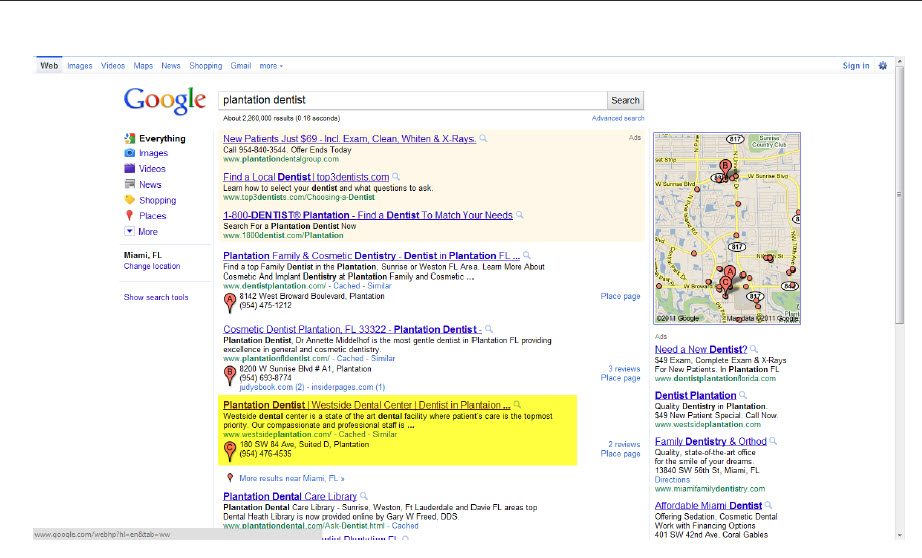Expand Show search tools

point(156,297)
